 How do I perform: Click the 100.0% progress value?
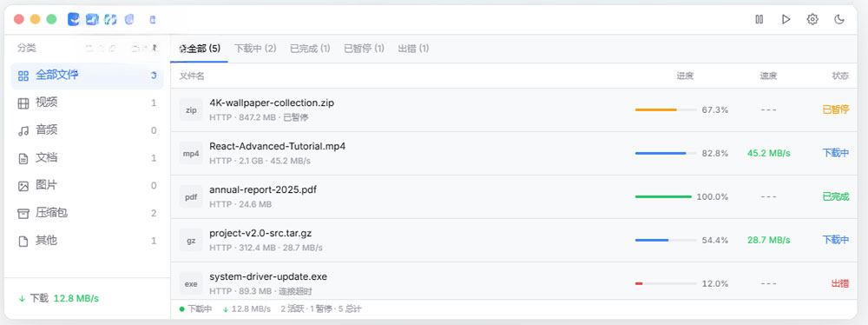click(713, 196)
